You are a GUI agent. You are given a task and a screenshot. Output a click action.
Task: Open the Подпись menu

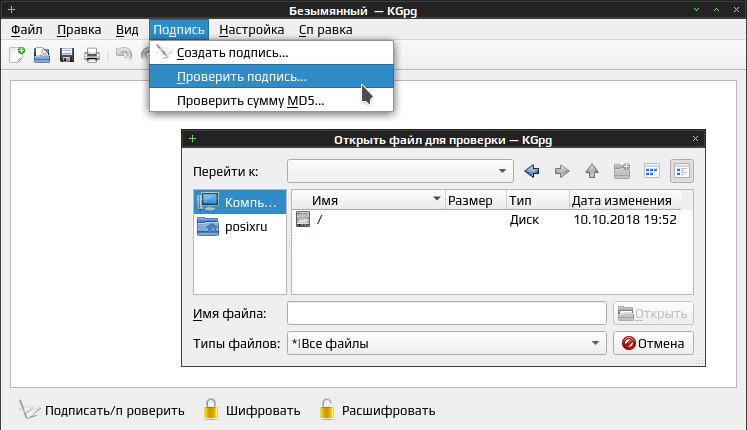click(179, 30)
